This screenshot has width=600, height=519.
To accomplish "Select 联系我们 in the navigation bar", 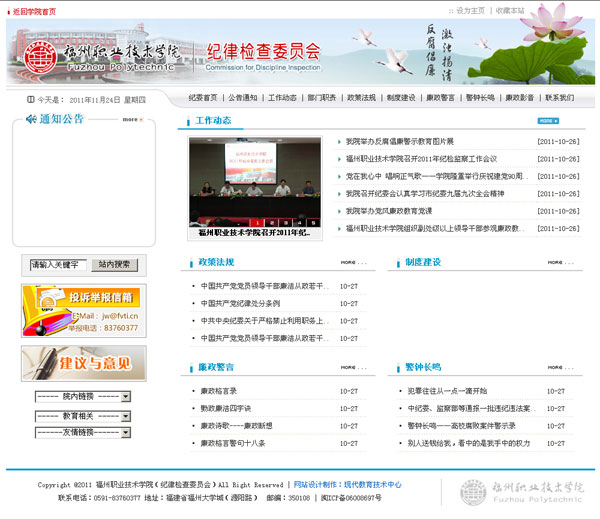I will 559,98.
